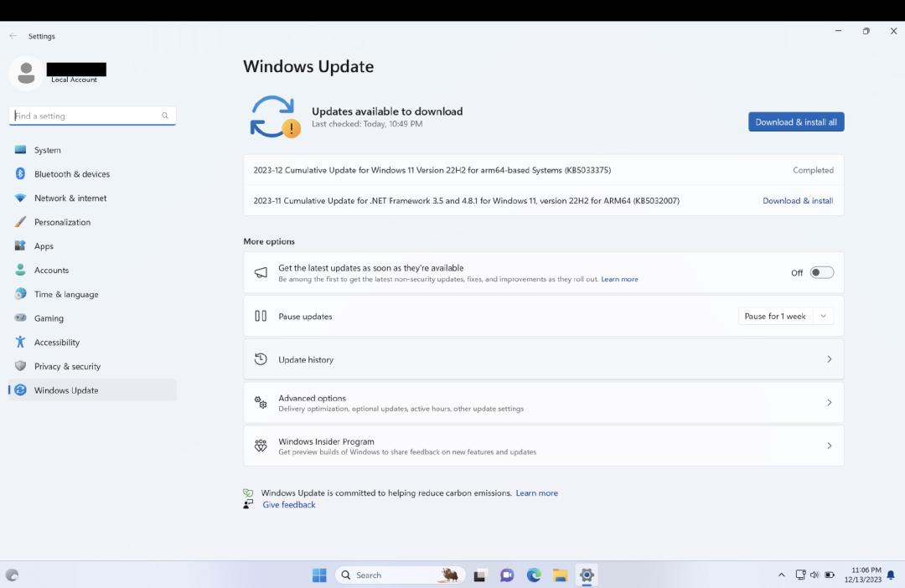905x588 pixels.
Task: Expand Advanced options chevron
Action: tap(830, 402)
